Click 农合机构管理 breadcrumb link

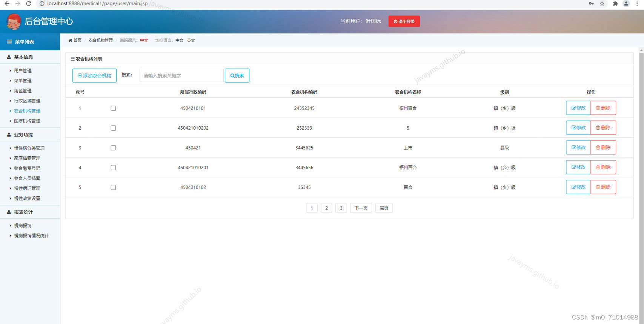tap(101, 40)
